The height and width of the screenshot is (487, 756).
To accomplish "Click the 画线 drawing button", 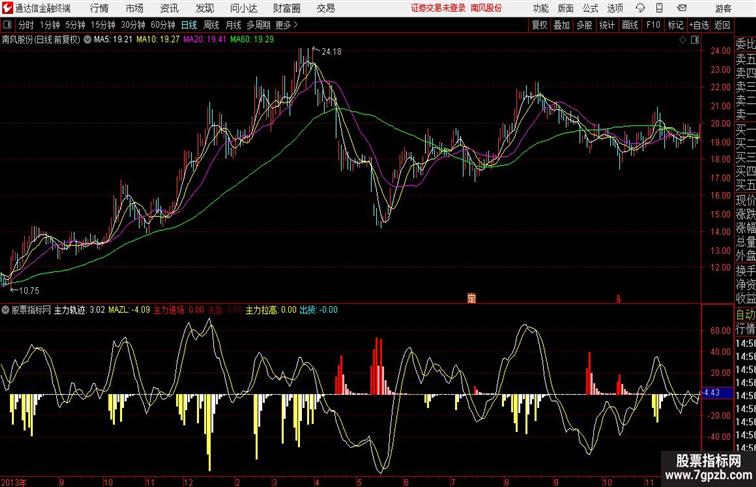I will 630,25.
